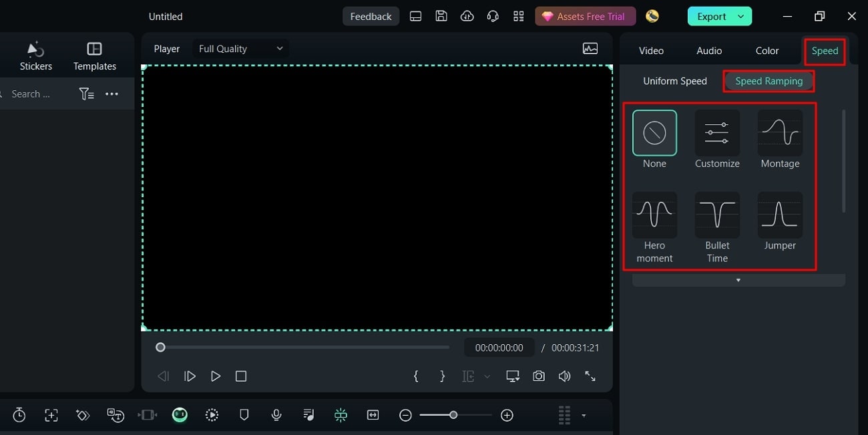The width and height of the screenshot is (868, 435).
Task: Take a snapshot with camera icon
Action: (539, 376)
